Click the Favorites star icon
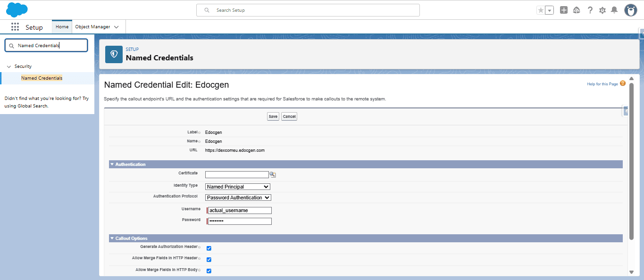The height and width of the screenshot is (280, 644). (x=541, y=10)
